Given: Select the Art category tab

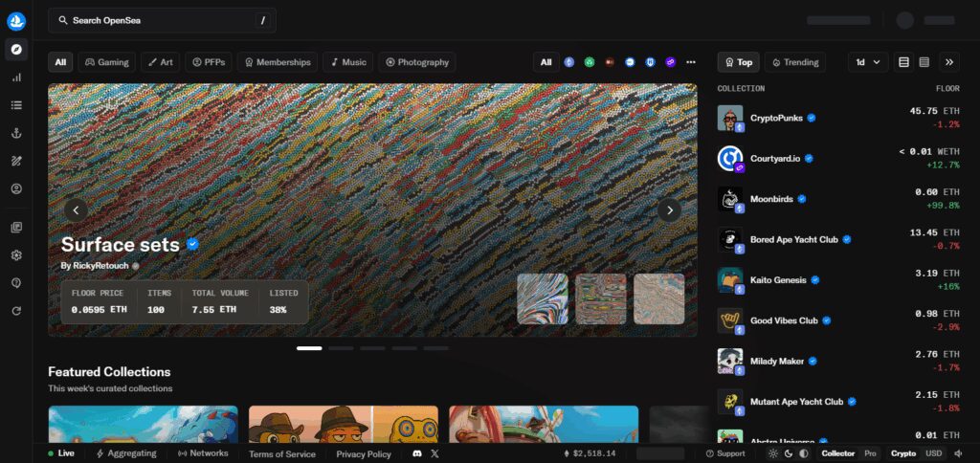Looking at the screenshot, I should coord(161,62).
